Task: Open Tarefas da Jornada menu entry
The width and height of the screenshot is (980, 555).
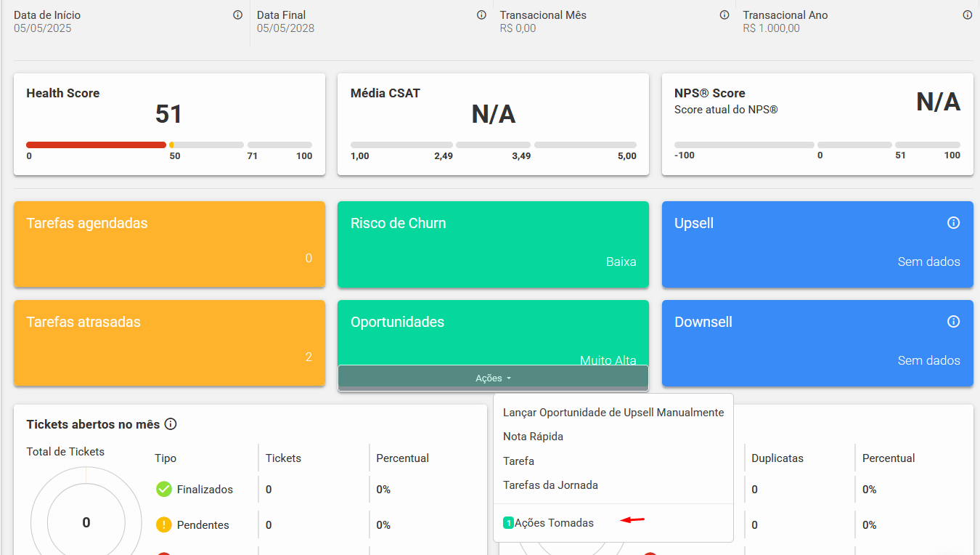Action: 550,485
